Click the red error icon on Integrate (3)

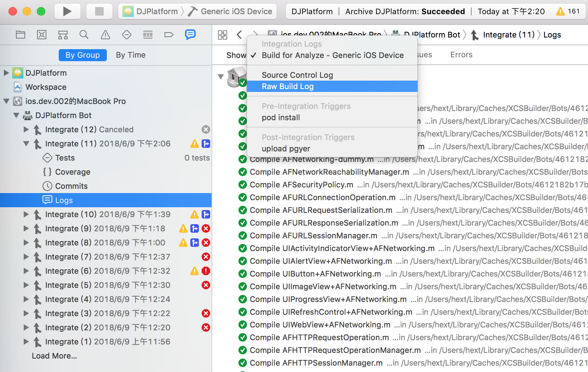[x=206, y=313]
